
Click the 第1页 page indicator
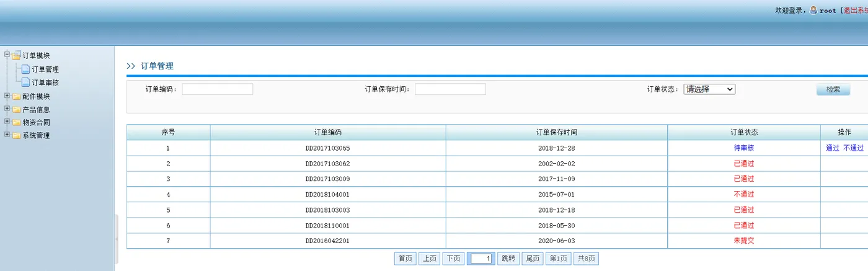[559, 259]
